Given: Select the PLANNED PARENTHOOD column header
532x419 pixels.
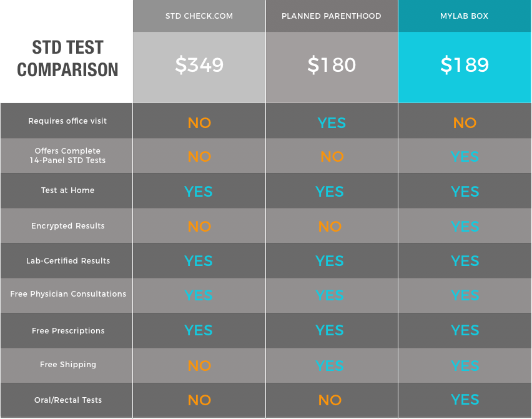Looking at the screenshot, I should click(332, 16).
